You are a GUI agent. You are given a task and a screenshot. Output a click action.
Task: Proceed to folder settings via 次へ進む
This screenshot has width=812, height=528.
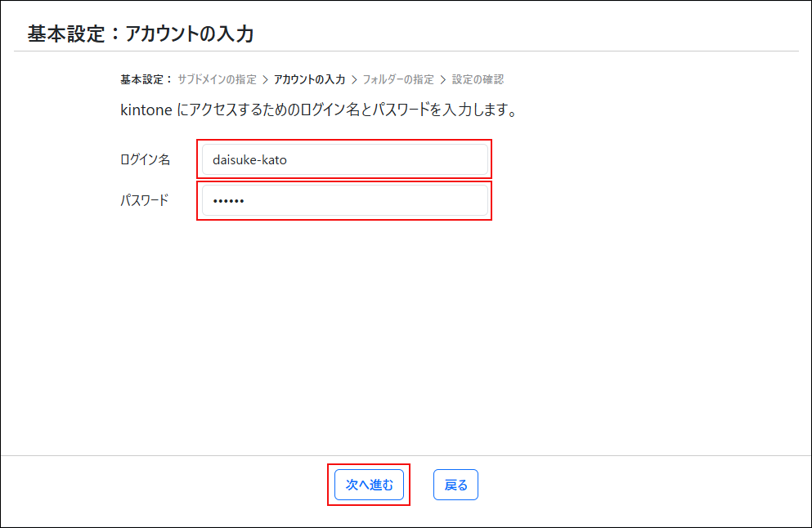368,484
